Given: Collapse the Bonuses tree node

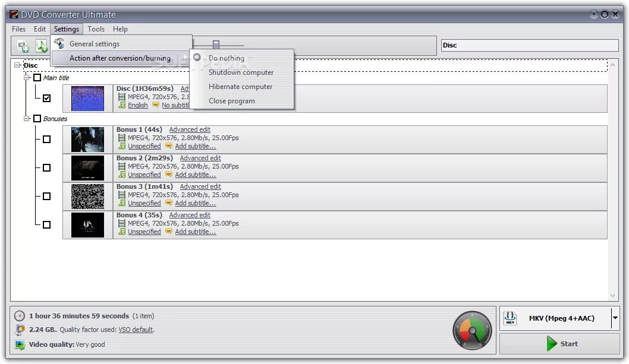Looking at the screenshot, I should (x=27, y=119).
